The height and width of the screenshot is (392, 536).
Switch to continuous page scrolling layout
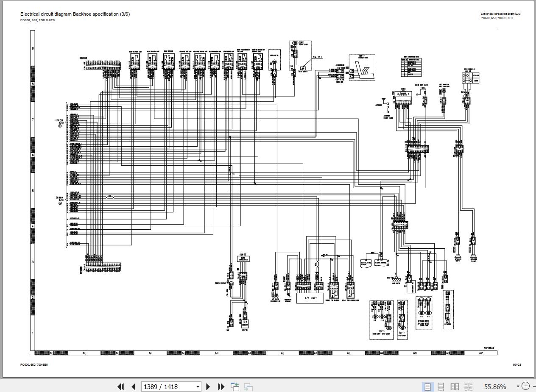441,386
